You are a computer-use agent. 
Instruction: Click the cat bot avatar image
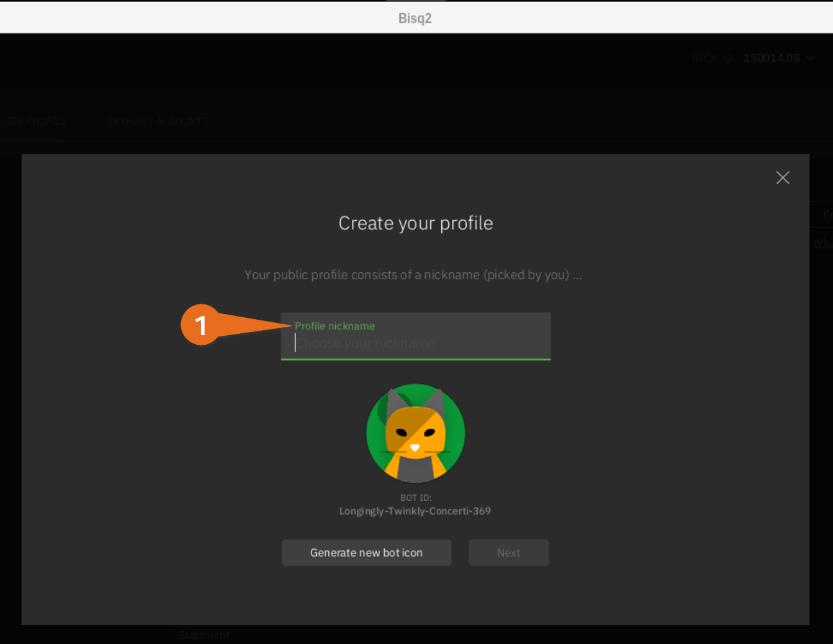pos(416,433)
